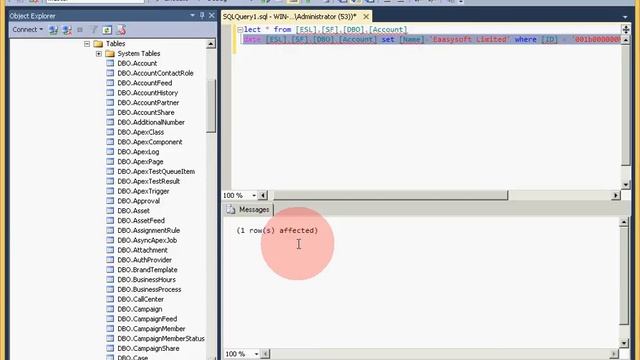Collapse the query code outline block
This screenshot has height=360, width=640.
[x=240, y=29]
